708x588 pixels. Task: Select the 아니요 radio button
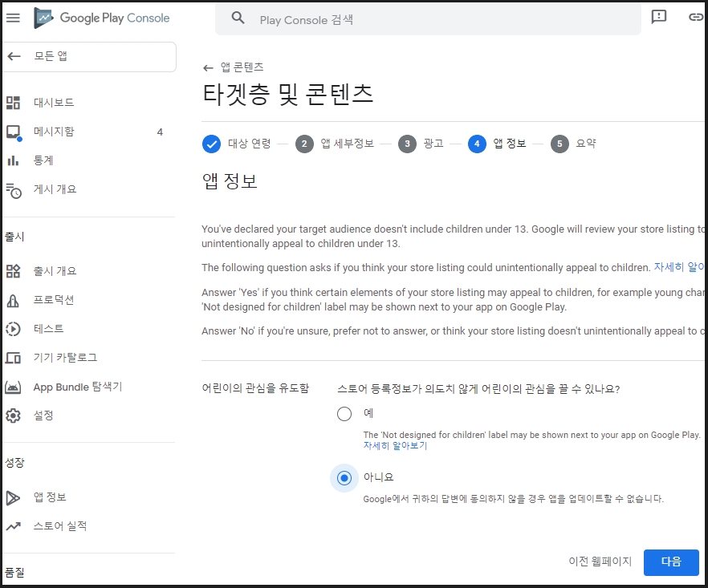tap(344, 478)
